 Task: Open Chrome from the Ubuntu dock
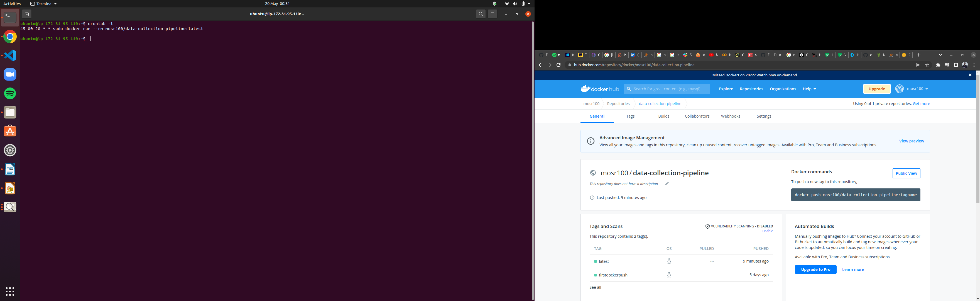9,37
